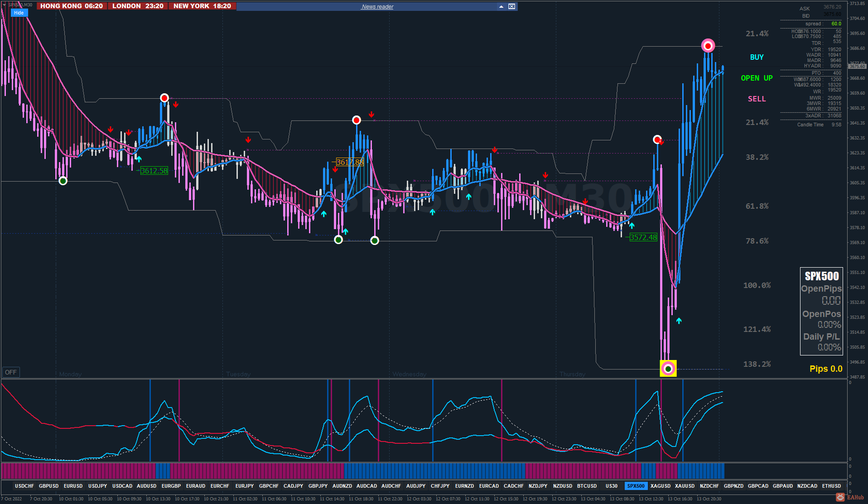
Task: Select the ETHUSD symbol tab
Action: coord(831,486)
